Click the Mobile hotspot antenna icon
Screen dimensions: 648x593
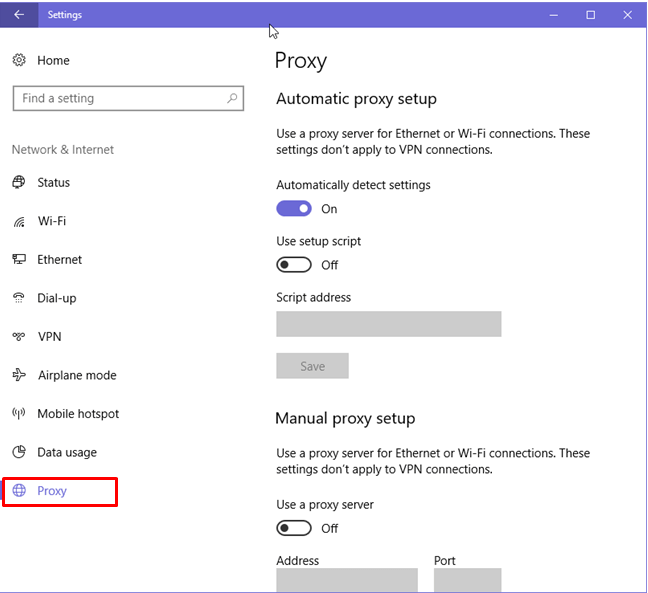[19, 413]
